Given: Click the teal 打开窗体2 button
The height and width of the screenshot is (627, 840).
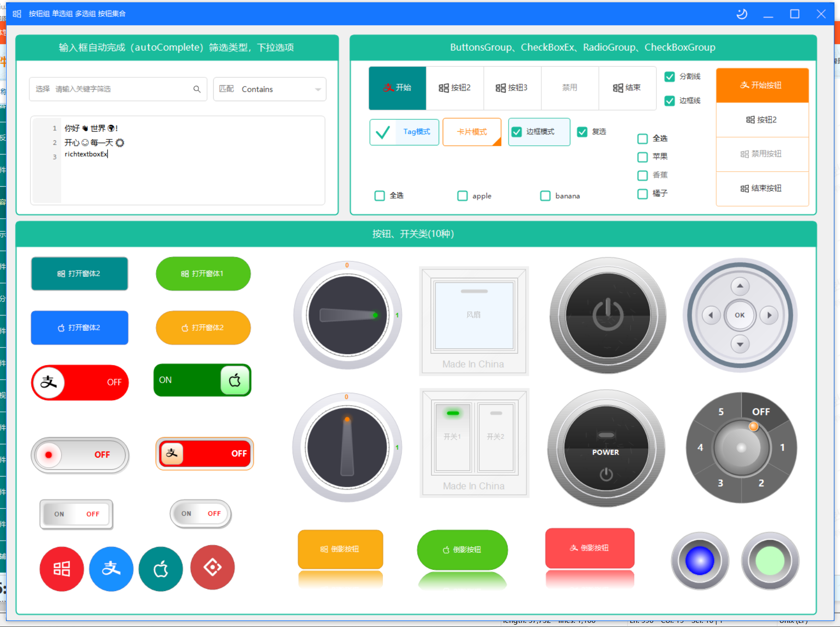Looking at the screenshot, I should point(80,274).
